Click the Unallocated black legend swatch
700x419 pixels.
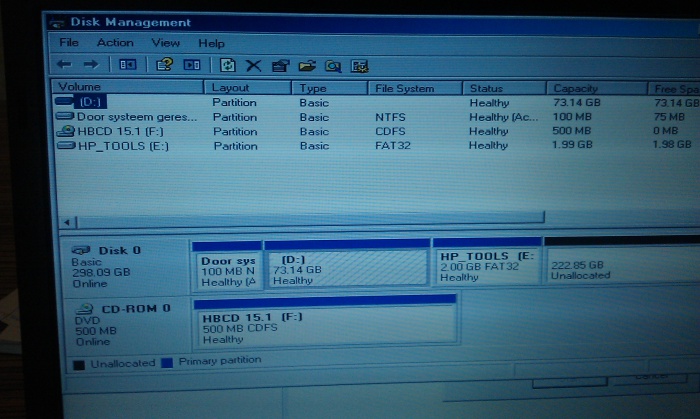click(79, 365)
